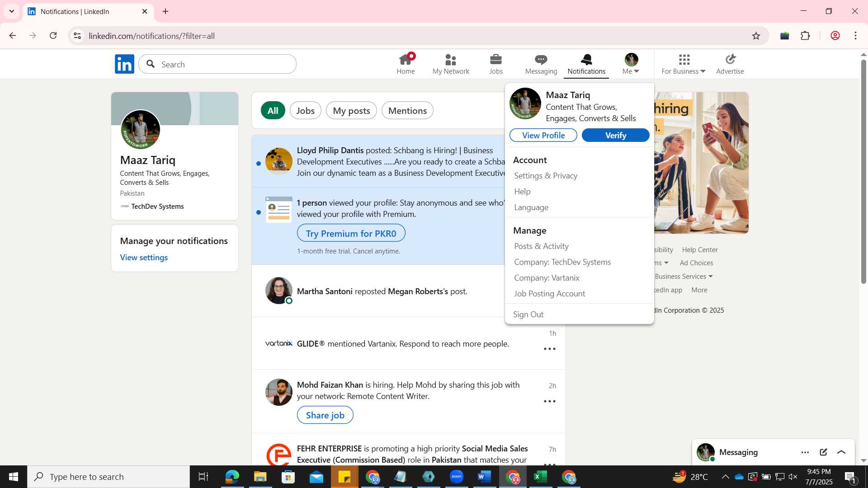Select the All notifications filter
Viewport: 868px width, 488px height.
click(x=273, y=111)
